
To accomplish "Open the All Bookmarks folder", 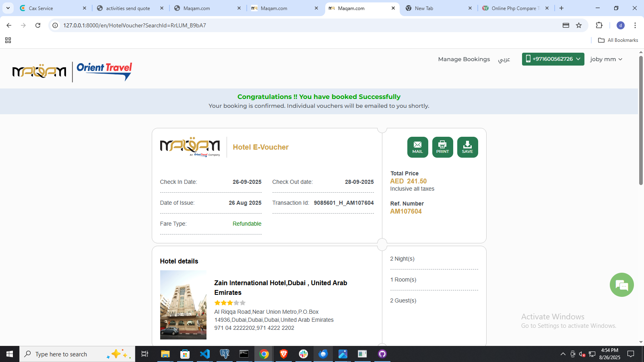I will pyautogui.click(x=618, y=40).
